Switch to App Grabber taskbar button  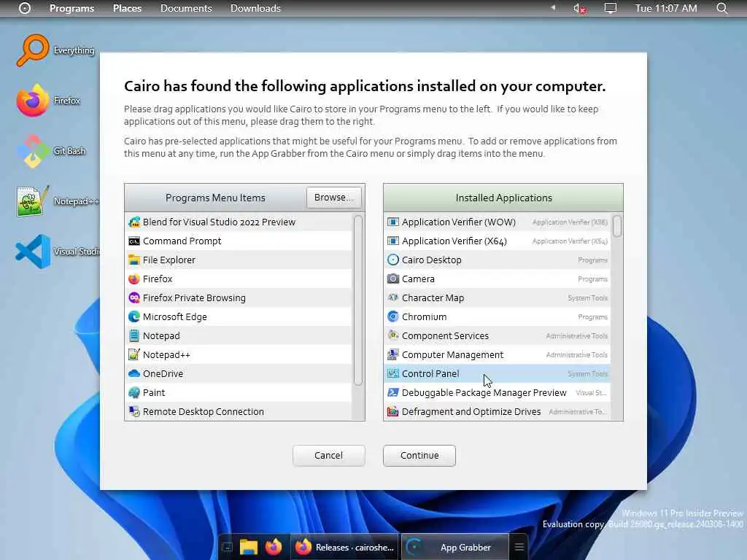pos(455,547)
